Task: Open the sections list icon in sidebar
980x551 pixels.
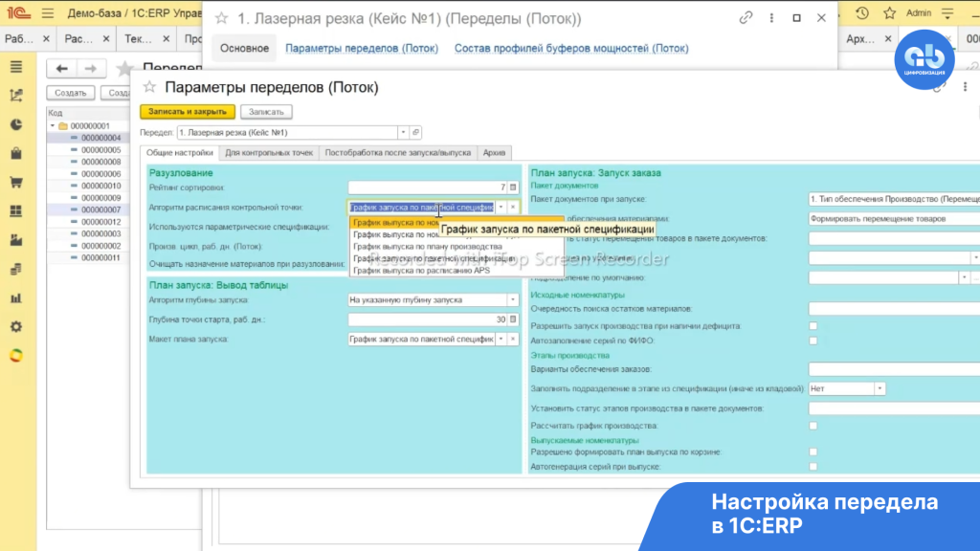Action: coord(16,67)
